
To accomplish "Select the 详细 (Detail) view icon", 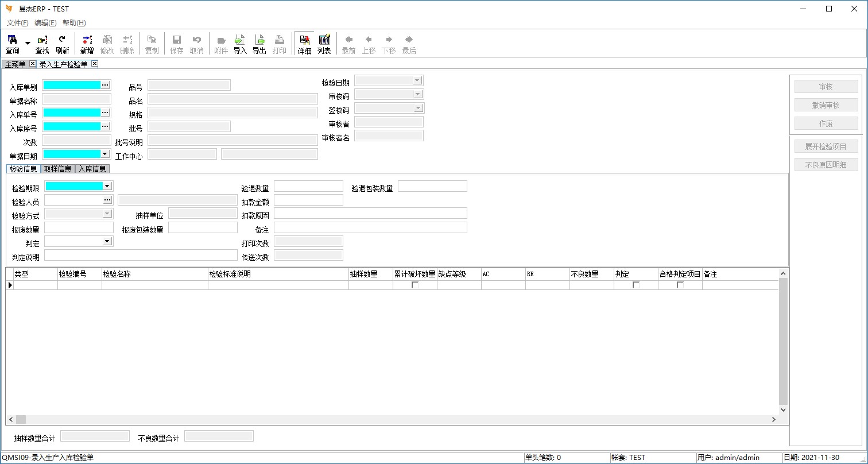I will (x=304, y=44).
